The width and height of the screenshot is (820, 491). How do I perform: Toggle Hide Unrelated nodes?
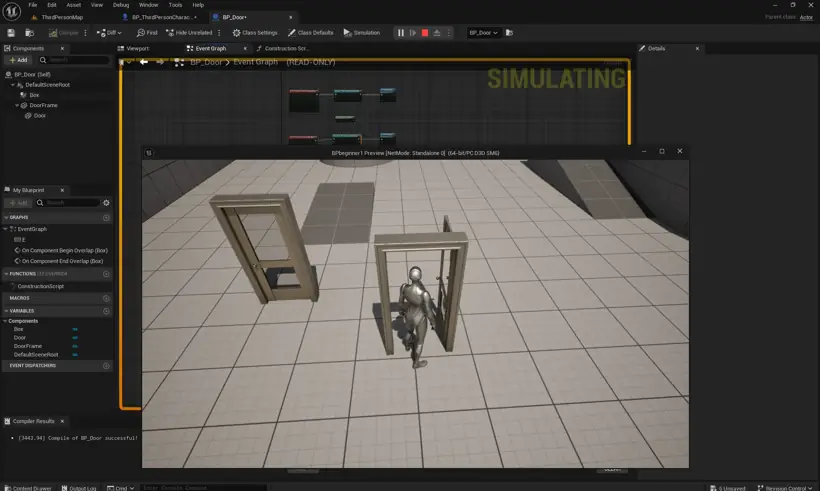189,33
